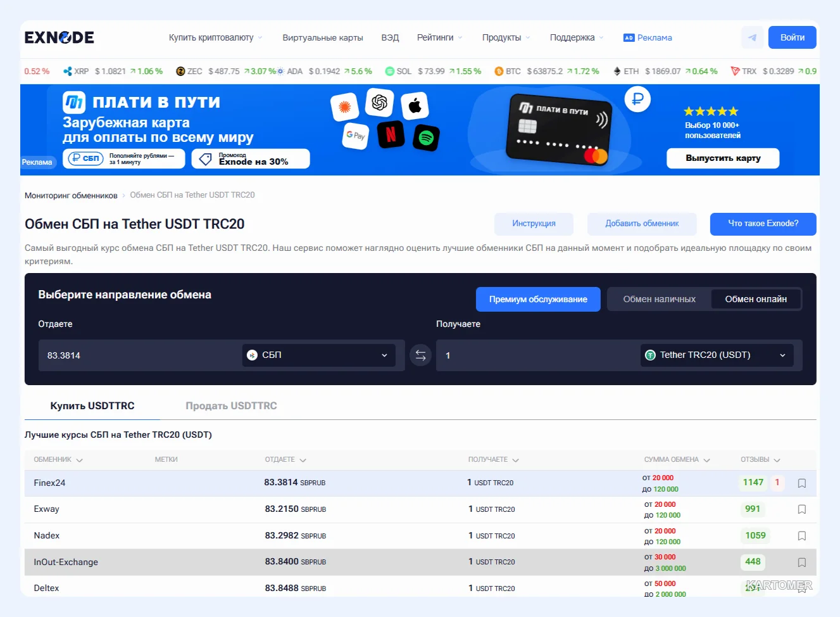The height and width of the screenshot is (617, 840).
Task: Expand the Рейтинги menu
Action: point(440,37)
